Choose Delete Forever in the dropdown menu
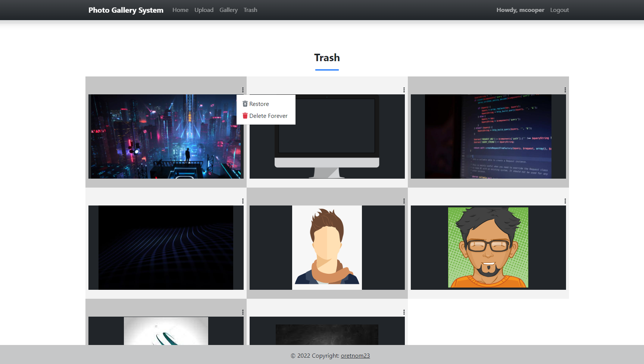 268,116
